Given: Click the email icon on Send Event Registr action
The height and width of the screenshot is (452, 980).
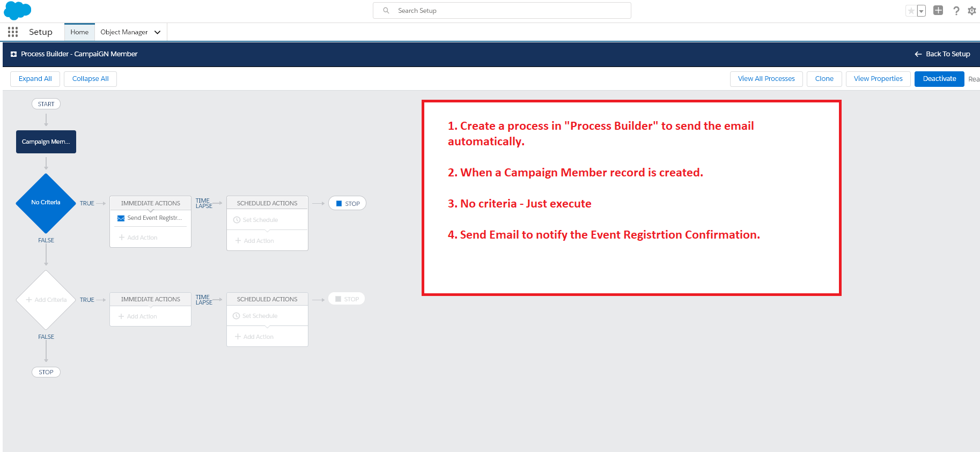Looking at the screenshot, I should point(121,218).
